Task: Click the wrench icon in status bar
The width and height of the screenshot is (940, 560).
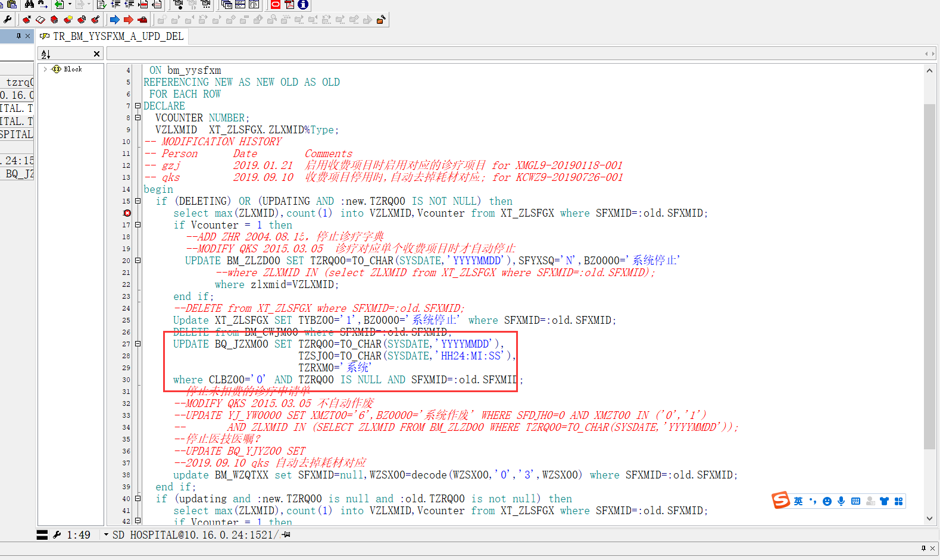Action: point(57,534)
